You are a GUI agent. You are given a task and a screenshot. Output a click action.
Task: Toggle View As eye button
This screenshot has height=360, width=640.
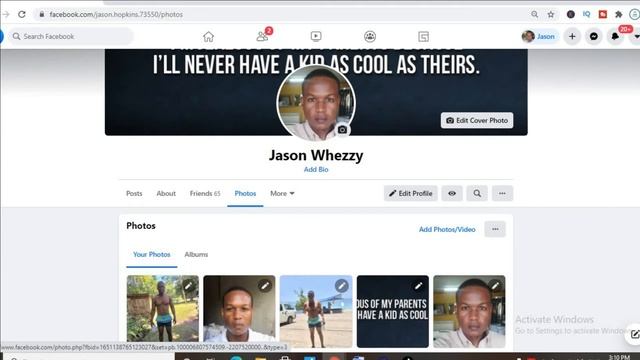point(452,193)
